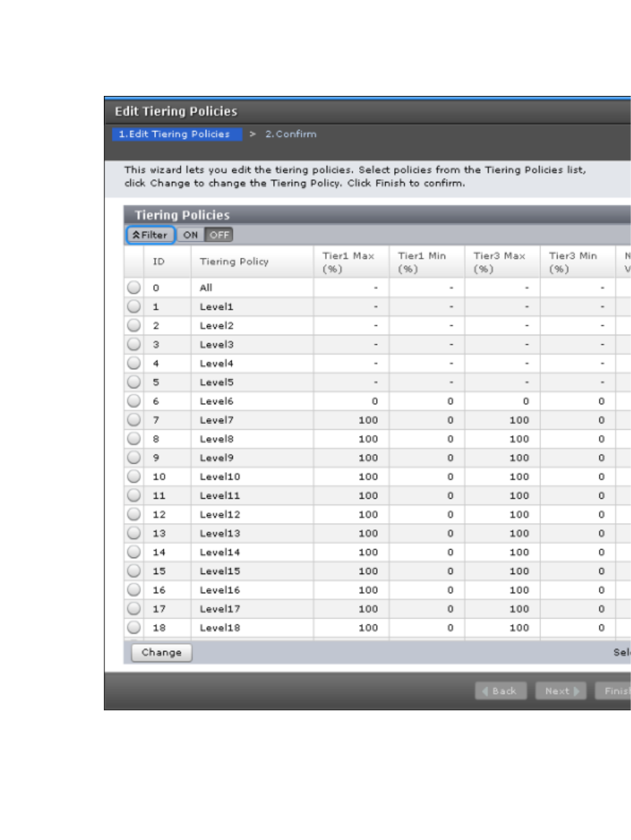Sort by Tier1 Max (%) header
The width and height of the screenshot is (631, 840).
351,262
